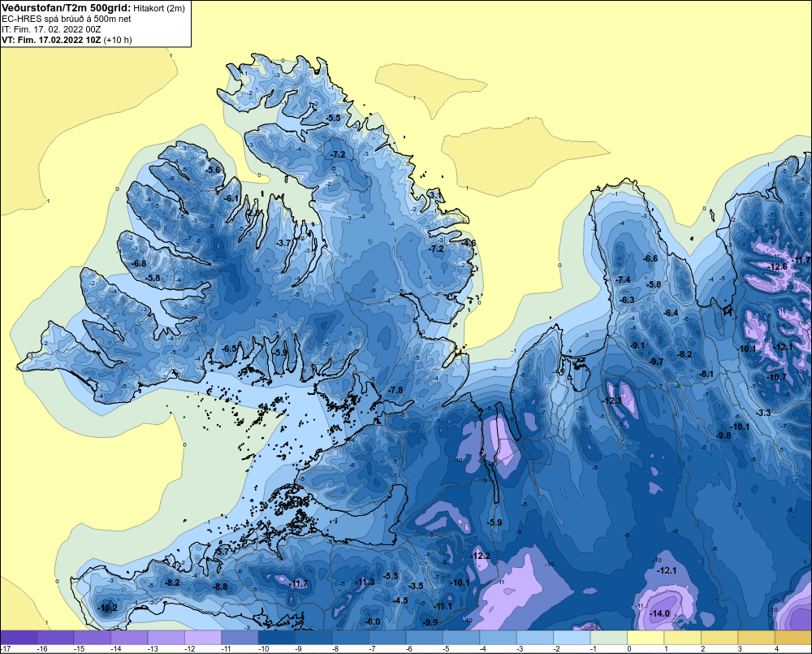The width and height of the screenshot is (812, 654).
Task: Select the -3.1 coastal temperature value
Action: [x=435, y=195]
